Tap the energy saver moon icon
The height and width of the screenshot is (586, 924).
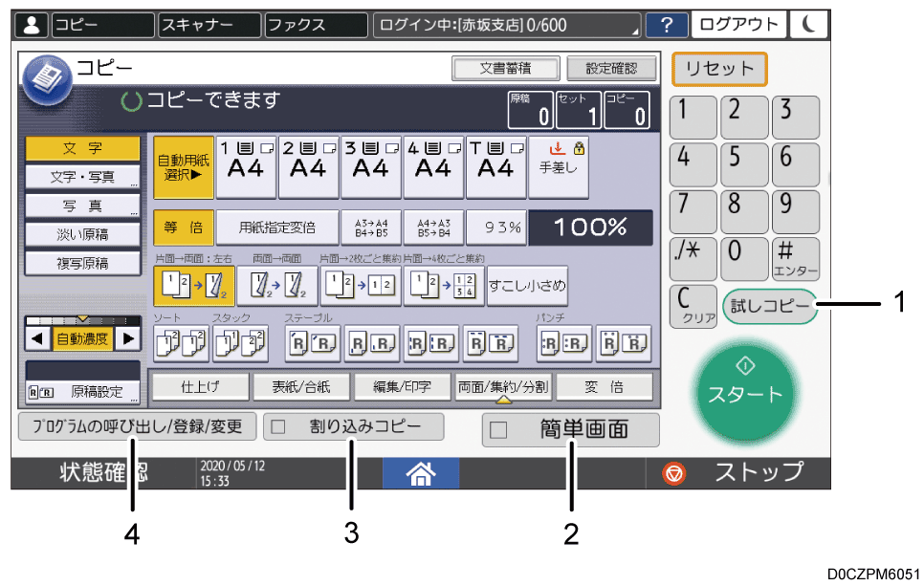coord(809,25)
